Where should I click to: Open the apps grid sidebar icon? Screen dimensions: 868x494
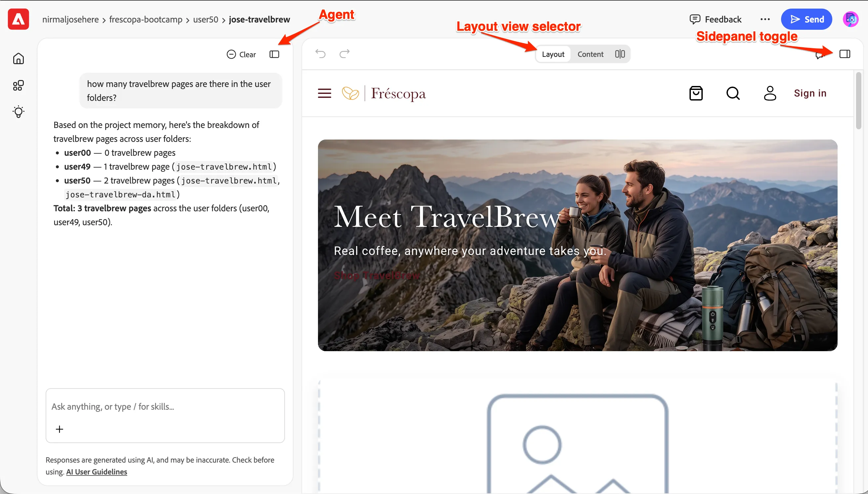click(18, 85)
